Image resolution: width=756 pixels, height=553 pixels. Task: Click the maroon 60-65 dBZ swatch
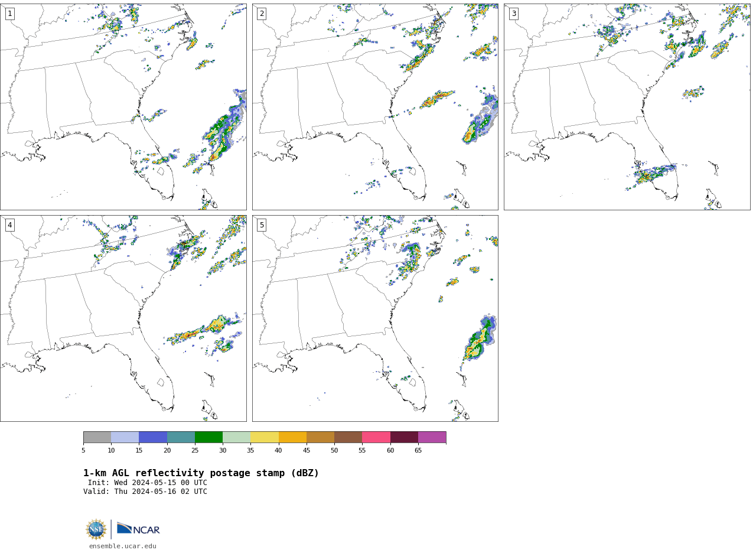tap(404, 437)
